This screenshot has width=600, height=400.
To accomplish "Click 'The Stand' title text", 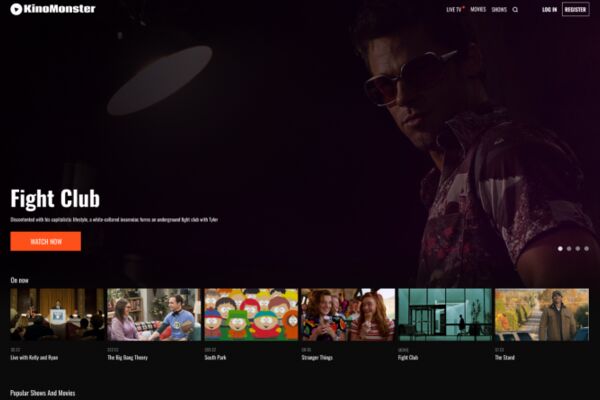I will coord(505,358).
